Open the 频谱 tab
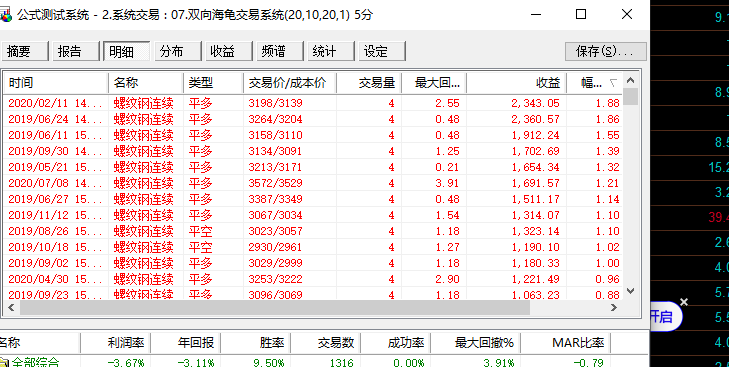 click(279, 51)
